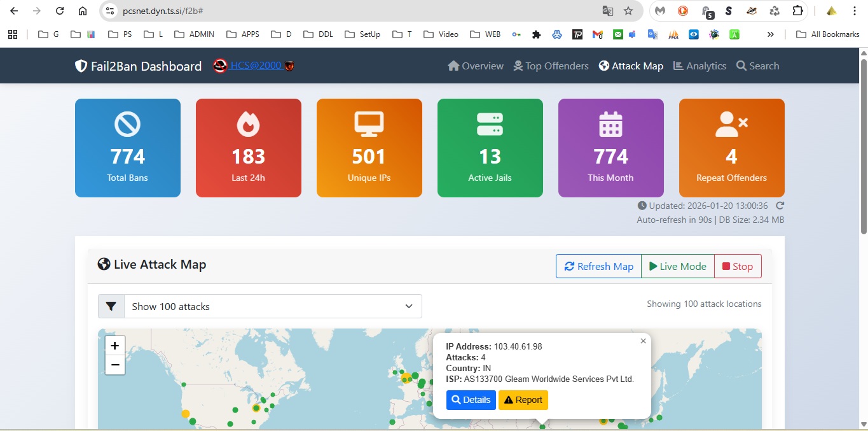
Task: Enable Live Mode on the map
Action: 677,267
